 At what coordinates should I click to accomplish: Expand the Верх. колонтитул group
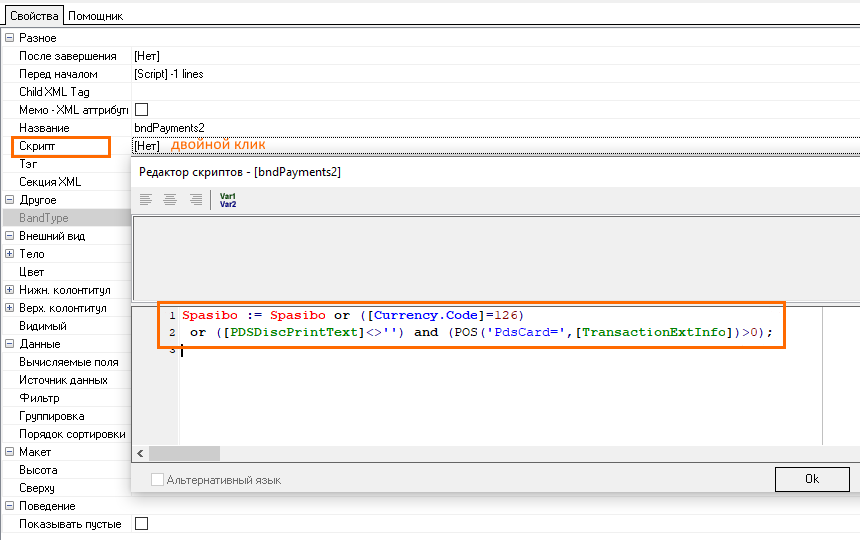[9, 308]
